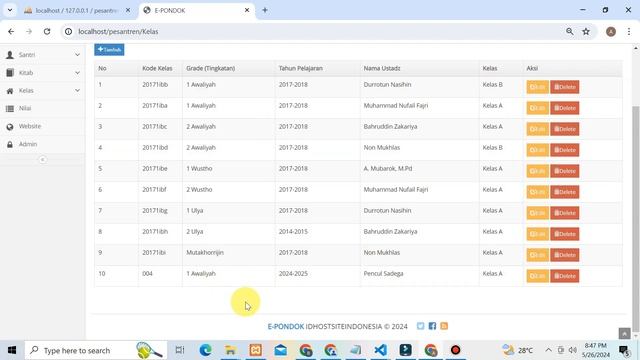Open the Chrome three-dot menu

pyautogui.click(x=629, y=31)
